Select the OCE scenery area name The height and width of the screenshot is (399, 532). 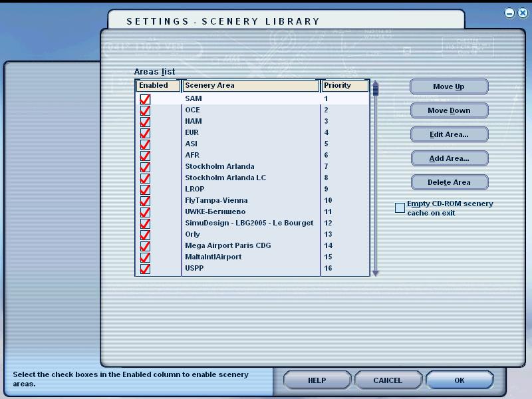pyautogui.click(x=192, y=110)
